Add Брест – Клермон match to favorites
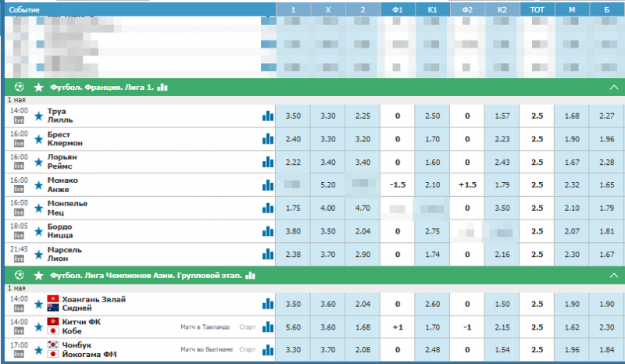625x364 pixels. (39, 140)
